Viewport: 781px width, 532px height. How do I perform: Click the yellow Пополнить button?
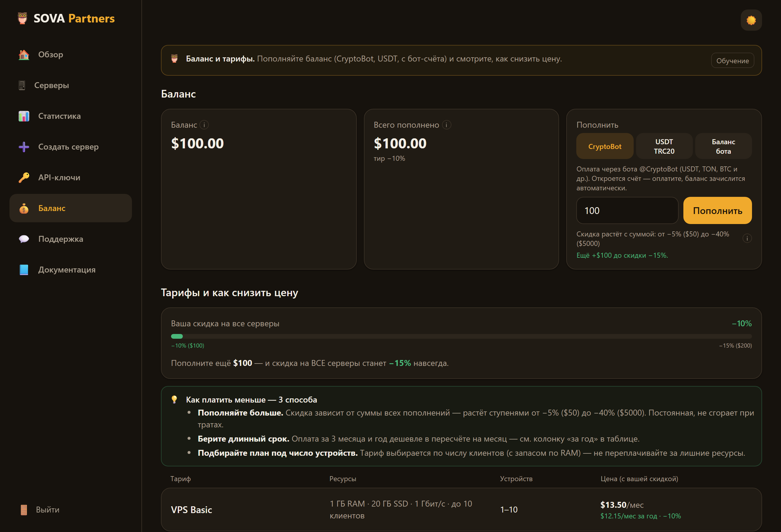[x=717, y=210]
